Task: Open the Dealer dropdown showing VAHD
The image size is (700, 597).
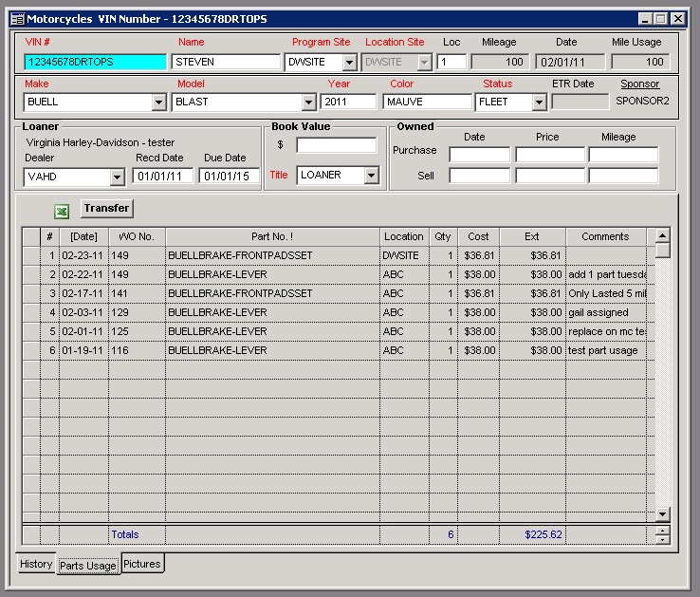Action: coord(117,177)
